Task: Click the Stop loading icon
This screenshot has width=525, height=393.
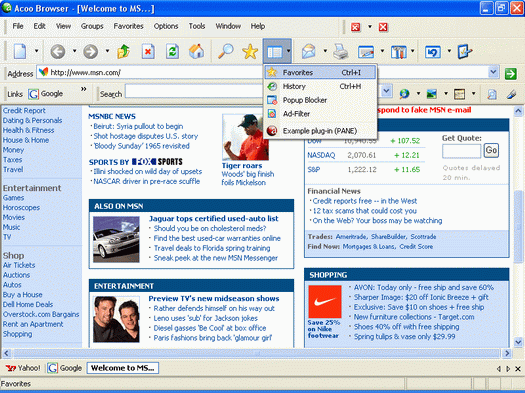Action: [148, 52]
